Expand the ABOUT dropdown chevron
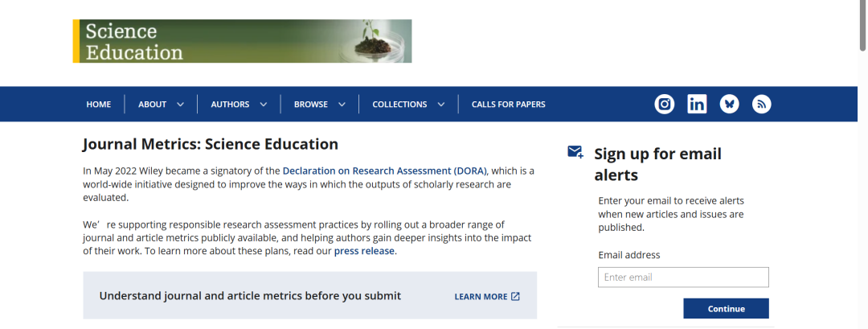 [180, 104]
